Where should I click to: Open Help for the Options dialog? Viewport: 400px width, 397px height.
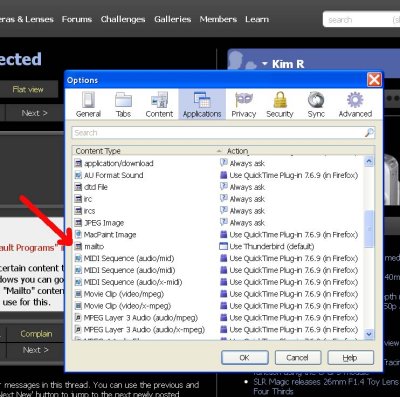(x=350, y=358)
